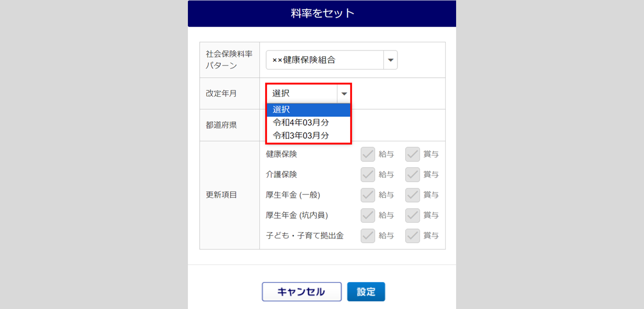Select the highlighted 選択 list option
This screenshot has width=644, height=309.
tap(308, 110)
